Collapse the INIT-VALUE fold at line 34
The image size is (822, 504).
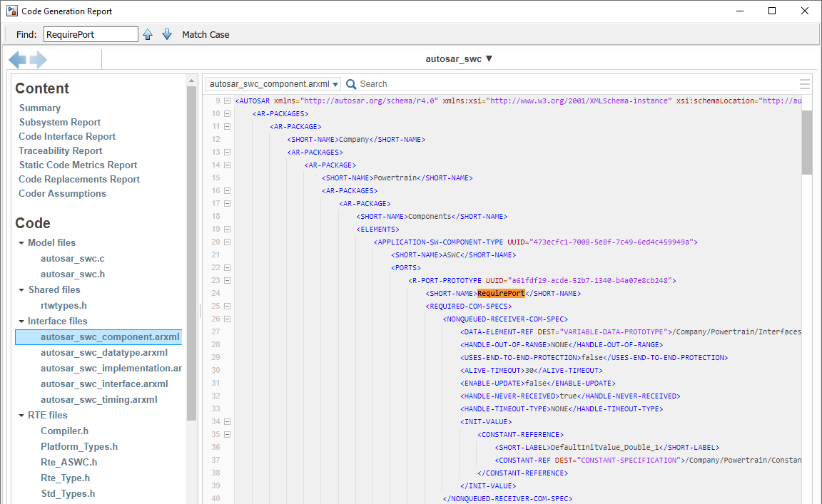tap(227, 422)
